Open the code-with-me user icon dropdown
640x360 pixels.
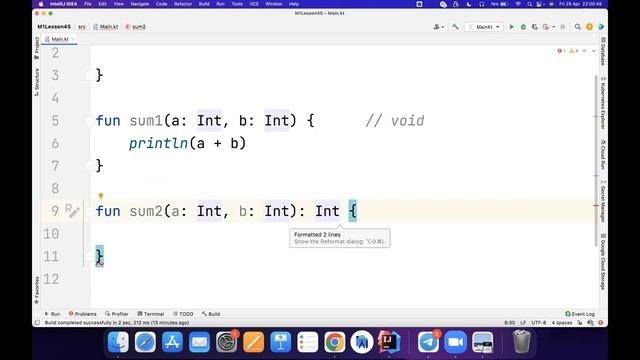[439, 27]
